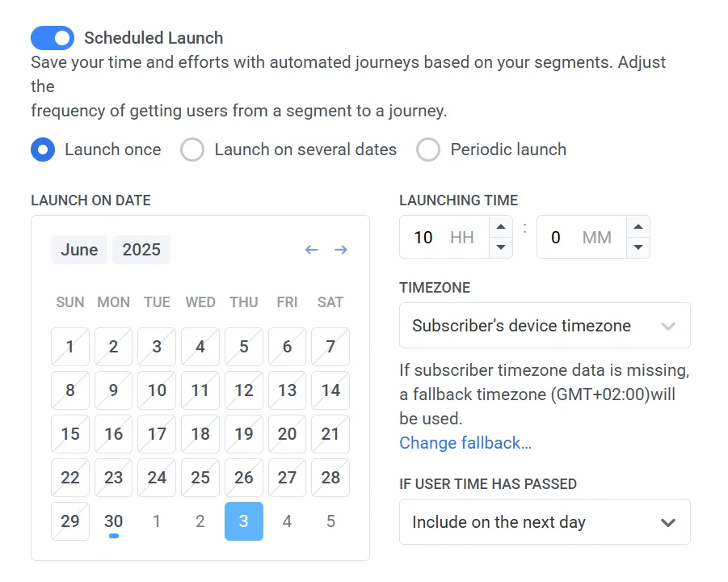Increment the minutes value with up arrow
Image resolution: width=728 pixels, height=582 pixels.
638,228
